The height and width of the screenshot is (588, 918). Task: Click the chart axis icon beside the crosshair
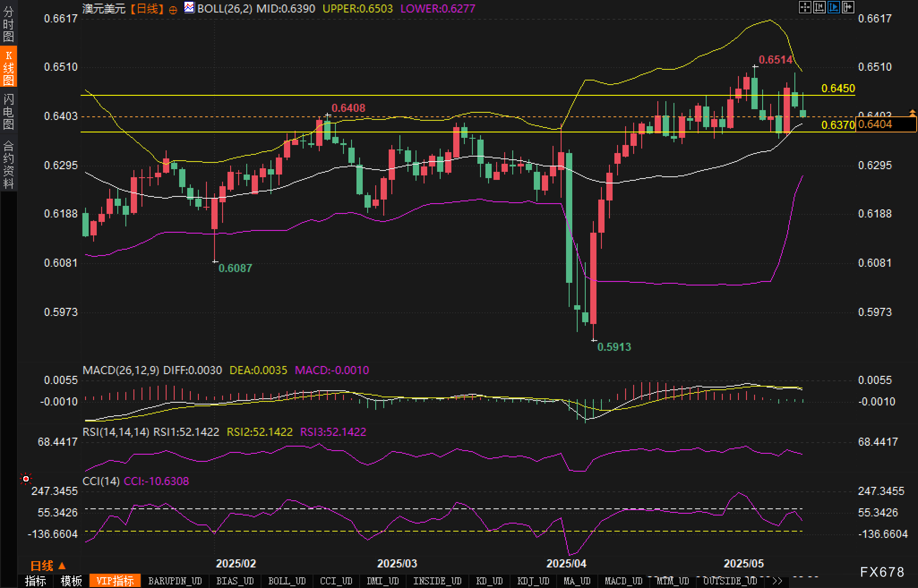(x=819, y=7)
